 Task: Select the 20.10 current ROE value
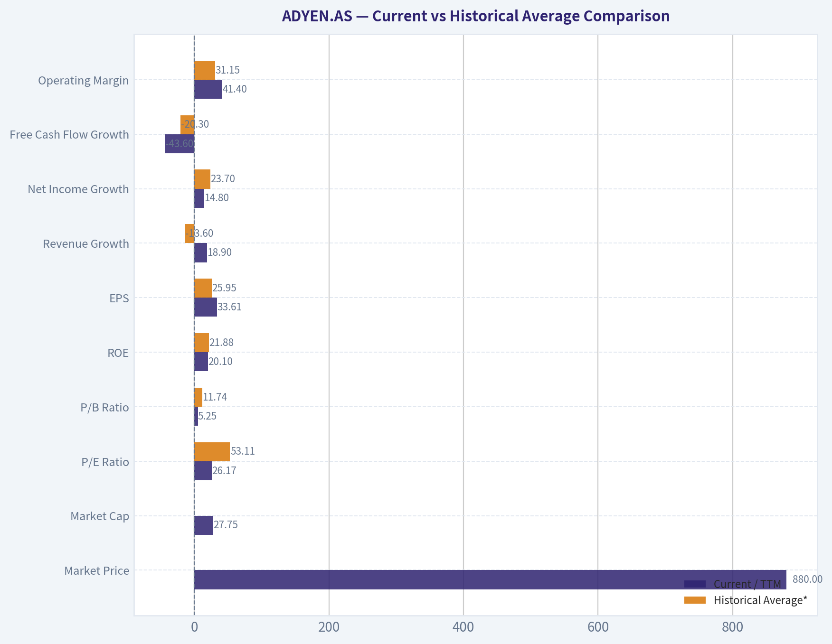click(x=220, y=361)
